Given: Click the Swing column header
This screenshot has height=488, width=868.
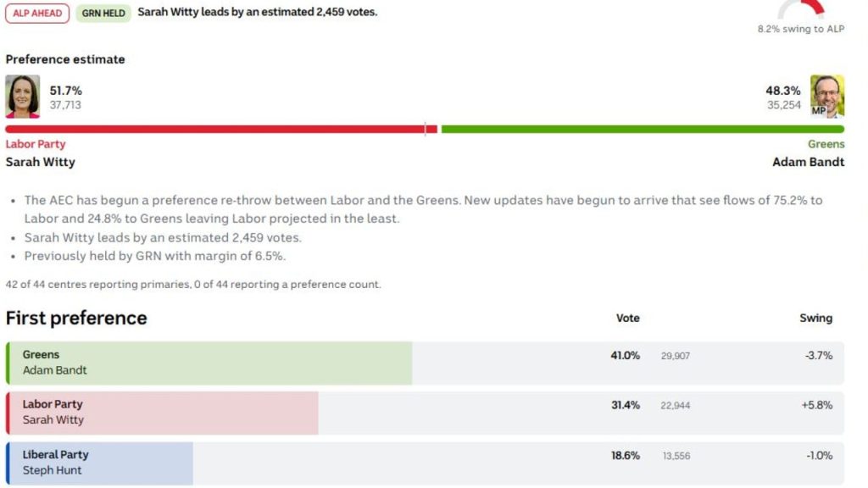Looking at the screenshot, I should point(815,318).
